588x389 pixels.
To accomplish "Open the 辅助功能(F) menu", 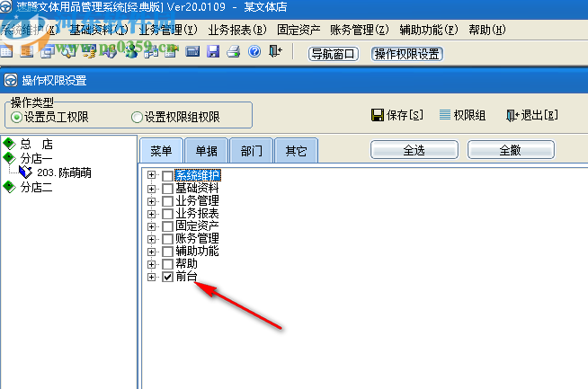I will tap(429, 30).
